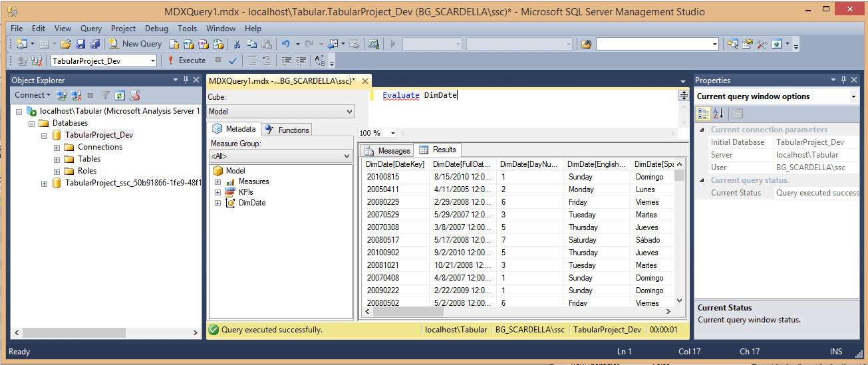The height and width of the screenshot is (365, 868).
Task: Click the Decrease Indent icon
Action: pos(287,61)
